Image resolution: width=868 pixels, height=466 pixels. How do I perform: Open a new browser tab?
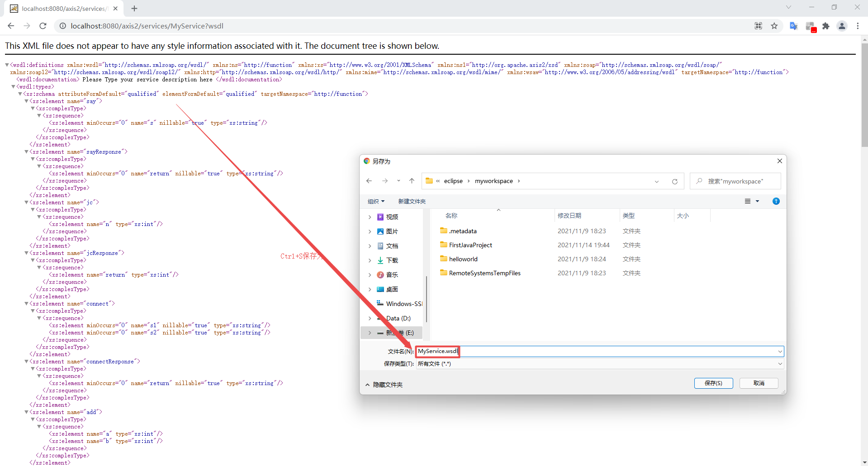[134, 8]
